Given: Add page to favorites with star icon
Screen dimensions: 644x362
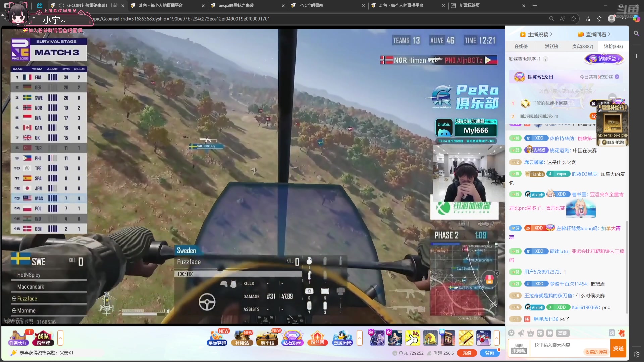Looking at the screenshot, I should tap(573, 19).
